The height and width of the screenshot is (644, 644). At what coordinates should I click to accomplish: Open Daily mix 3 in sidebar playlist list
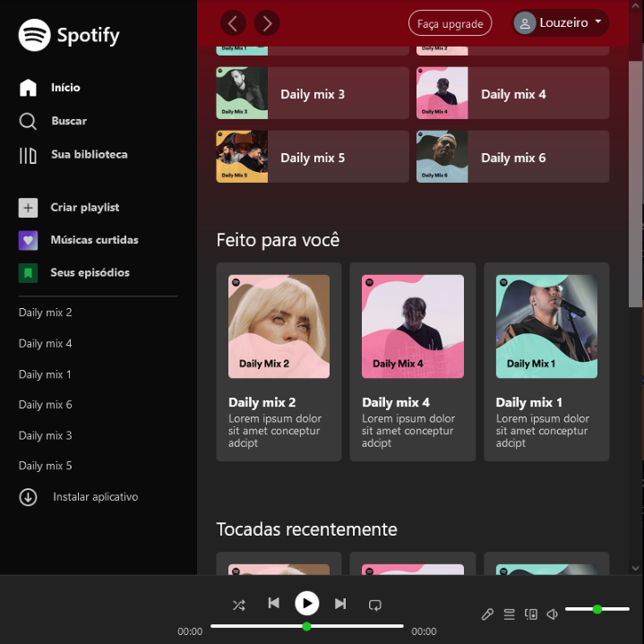pyautogui.click(x=45, y=436)
